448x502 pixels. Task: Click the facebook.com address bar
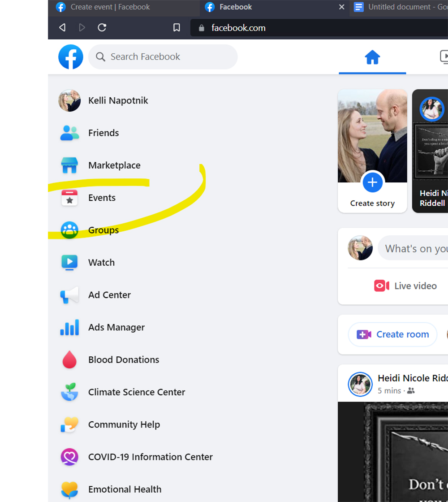[319, 28]
